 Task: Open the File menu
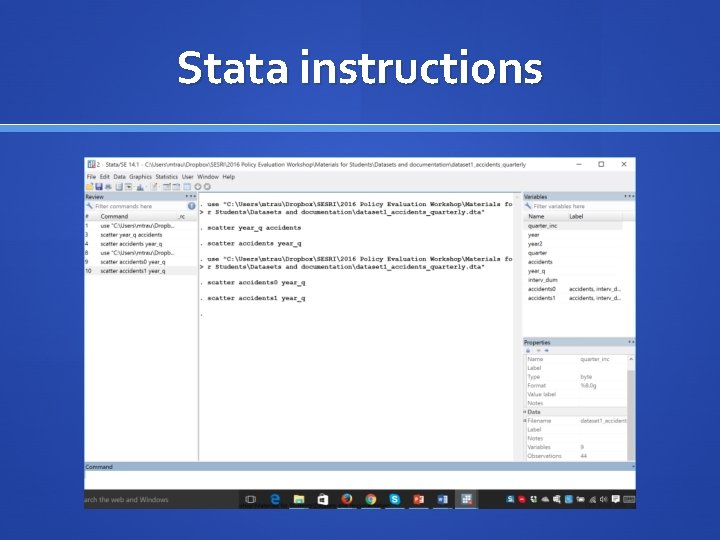91,177
